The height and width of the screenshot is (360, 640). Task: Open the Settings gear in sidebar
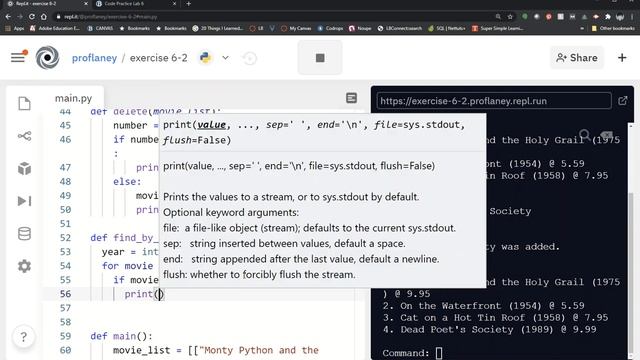pos(24,266)
